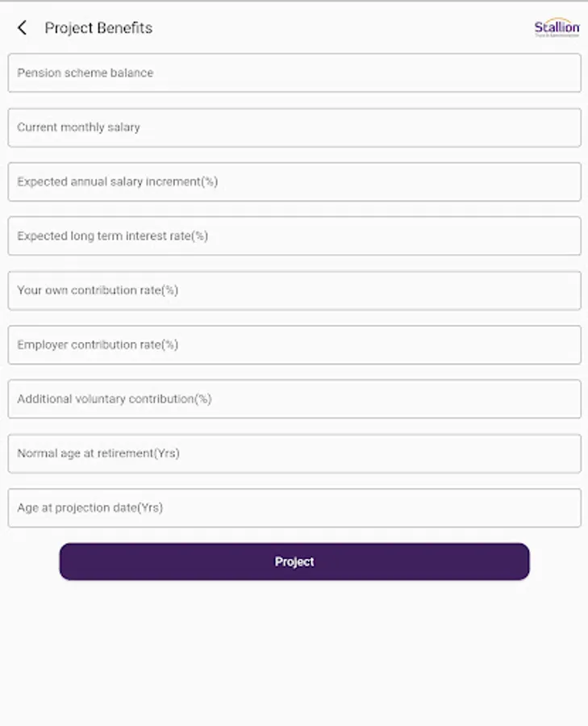Click the salary increment percentage box

[294, 181]
